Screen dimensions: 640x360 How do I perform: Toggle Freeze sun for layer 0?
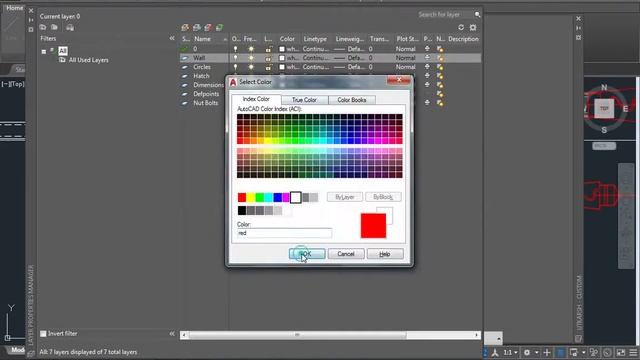coord(251,49)
